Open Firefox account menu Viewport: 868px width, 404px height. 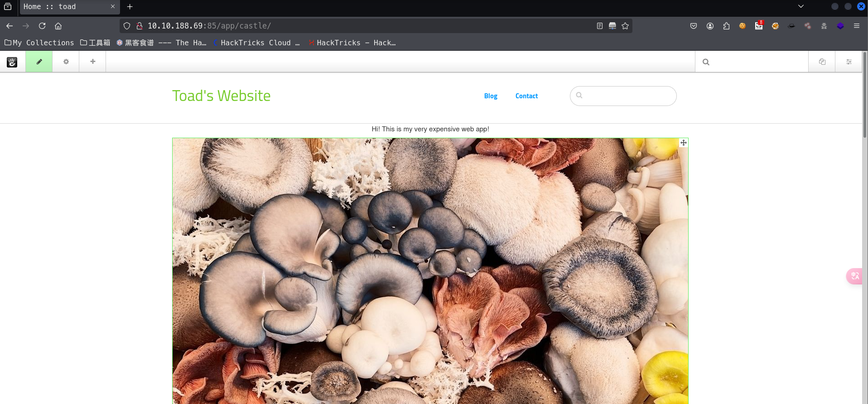tap(710, 26)
